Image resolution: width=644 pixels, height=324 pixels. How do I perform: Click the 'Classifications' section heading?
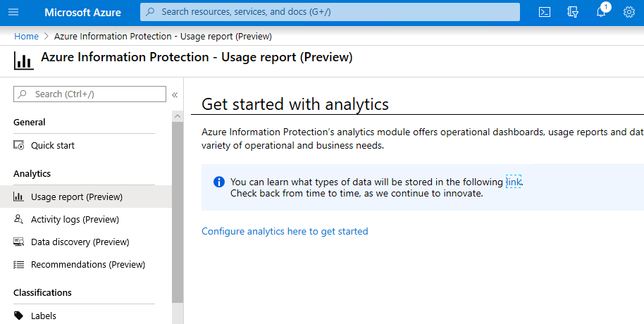point(42,292)
